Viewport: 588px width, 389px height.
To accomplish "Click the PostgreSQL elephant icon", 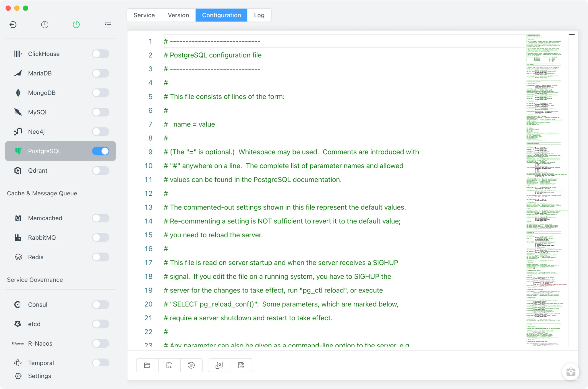I will [x=18, y=151].
